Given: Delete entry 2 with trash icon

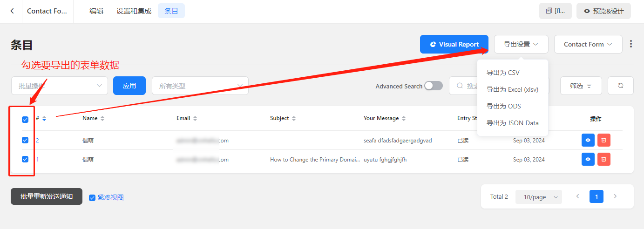Looking at the screenshot, I should coord(603,140).
